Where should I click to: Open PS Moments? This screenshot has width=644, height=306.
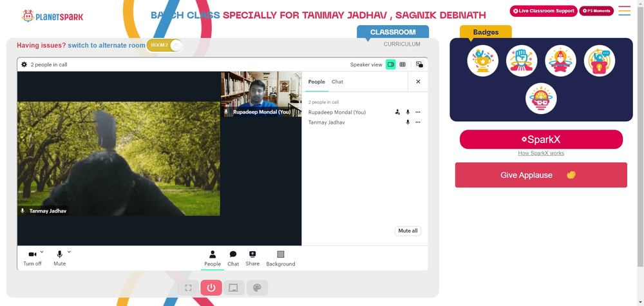(596, 11)
